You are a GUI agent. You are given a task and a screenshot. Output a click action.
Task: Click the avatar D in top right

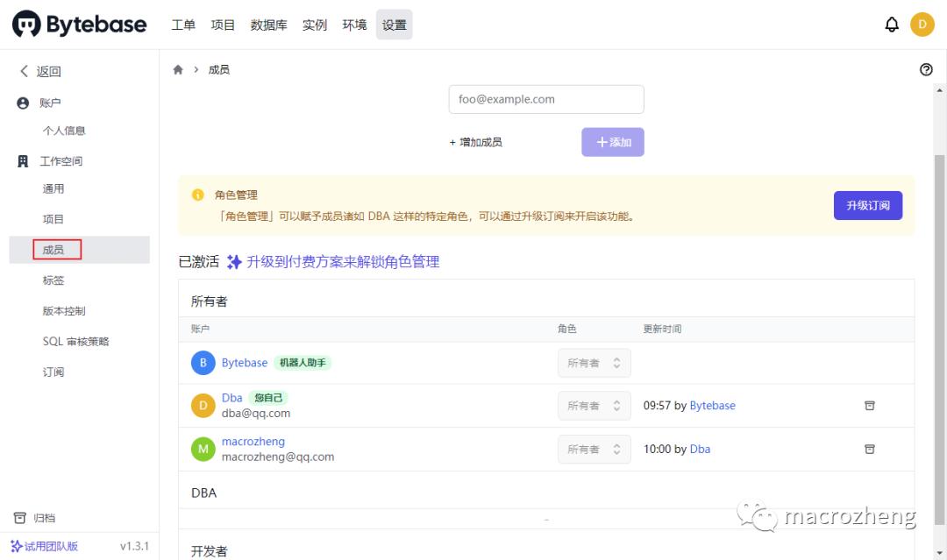[922, 24]
